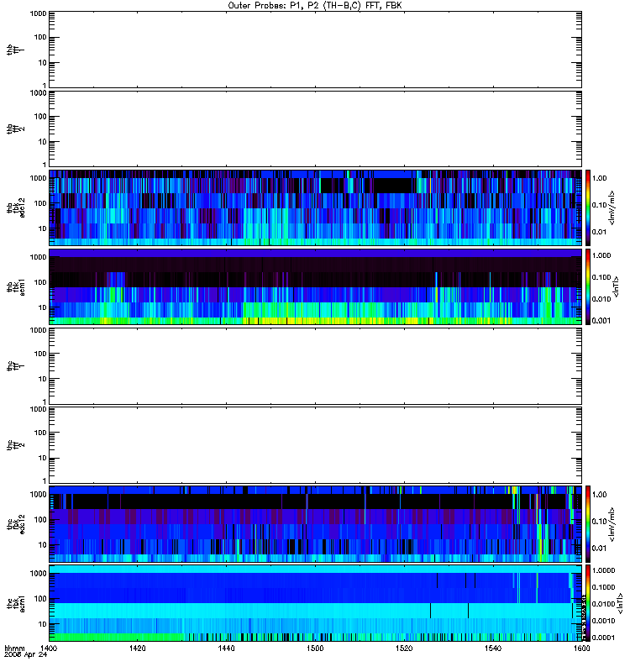Viewport: 630px width, 672px height.
Task: Click the 1440 time axis label
Action: pyautogui.click(x=226, y=648)
